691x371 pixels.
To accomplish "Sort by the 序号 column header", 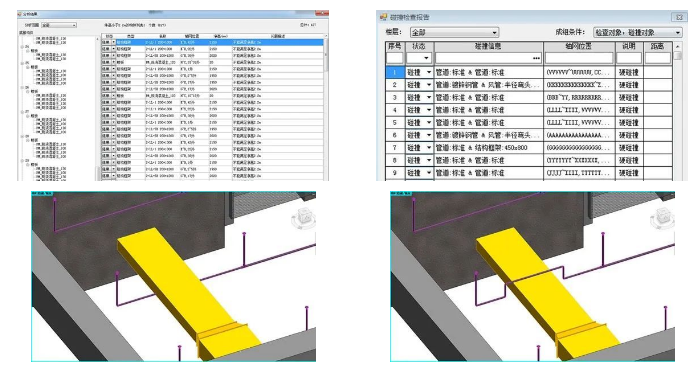I will click(x=395, y=46).
